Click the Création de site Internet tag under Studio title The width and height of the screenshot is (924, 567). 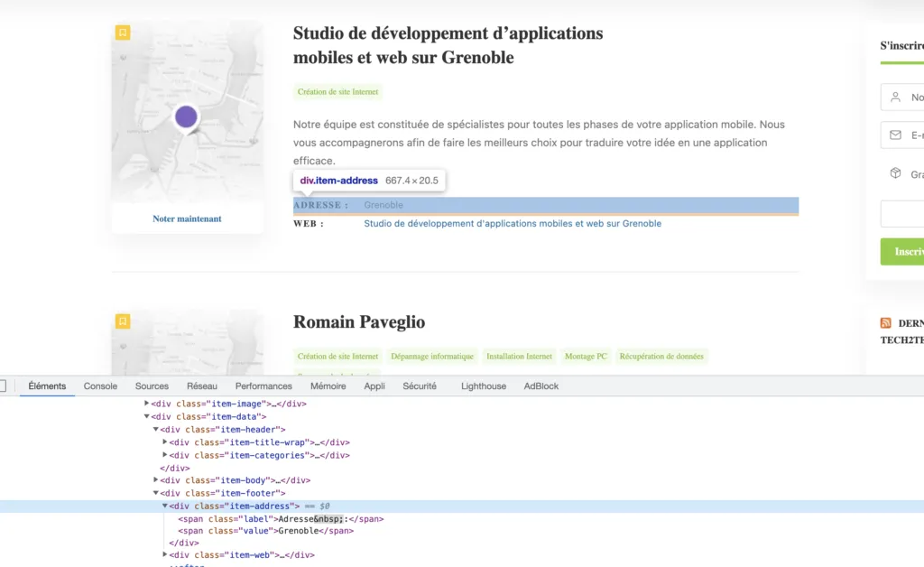(337, 92)
